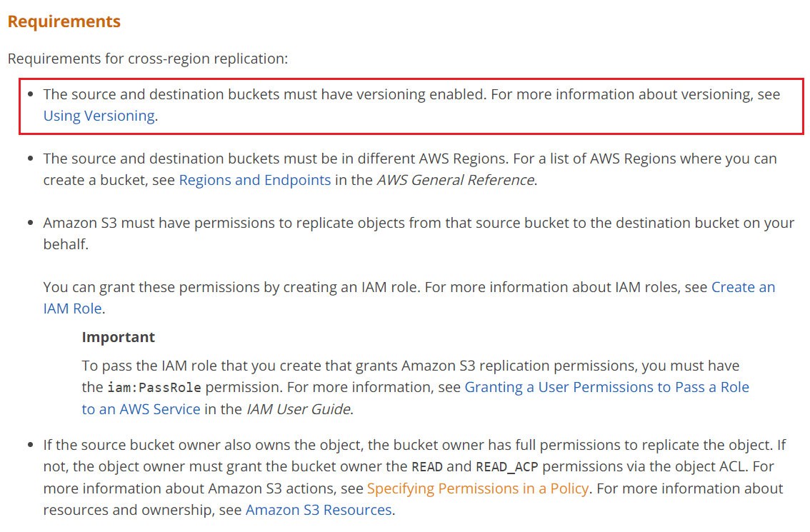810x532 pixels.
Task: Open Specifying Permissions in a Policy link
Action: tap(478, 488)
